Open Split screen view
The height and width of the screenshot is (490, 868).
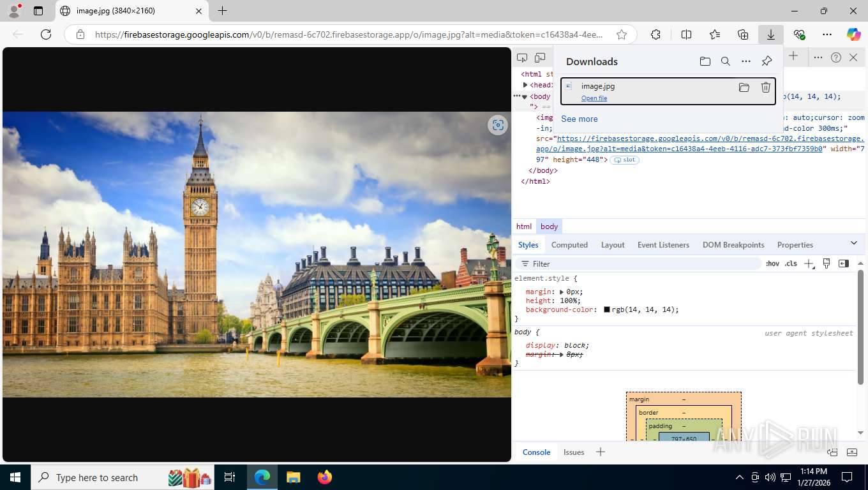[x=687, y=34]
